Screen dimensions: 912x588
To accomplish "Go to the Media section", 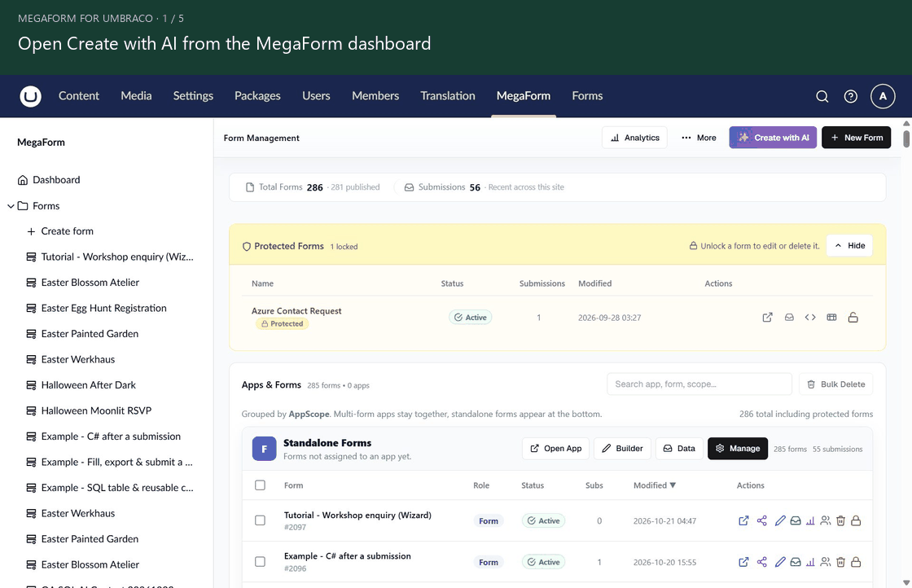I will coord(136,96).
